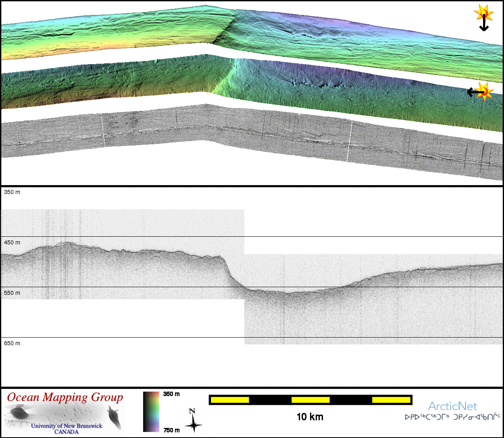Viewport: 504px width, 438px height.
Task: Click the sun icon with left-pointing arrow
Action: pyautogui.click(x=479, y=92)
